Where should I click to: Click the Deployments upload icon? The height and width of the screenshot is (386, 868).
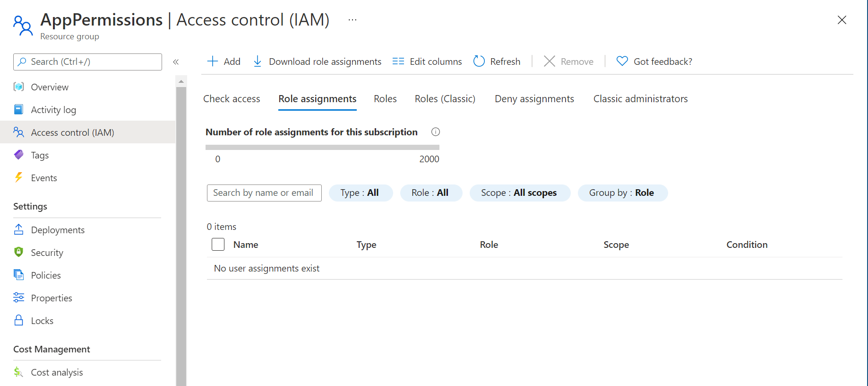point(18,229)
